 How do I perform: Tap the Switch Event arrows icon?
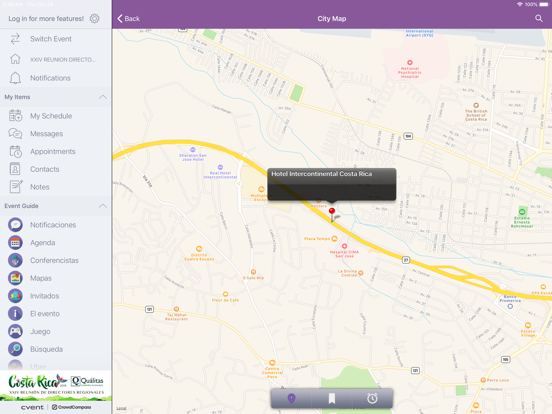click(x=15, y=39)
